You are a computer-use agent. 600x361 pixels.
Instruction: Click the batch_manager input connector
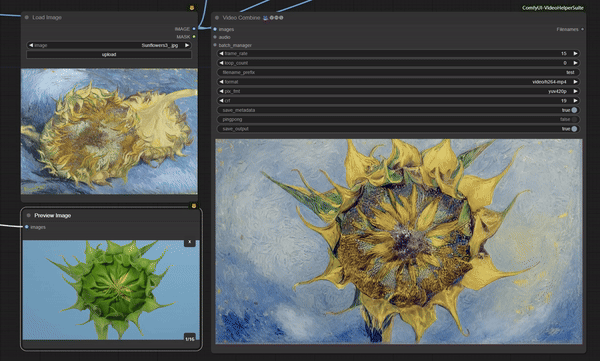point(215,45)
